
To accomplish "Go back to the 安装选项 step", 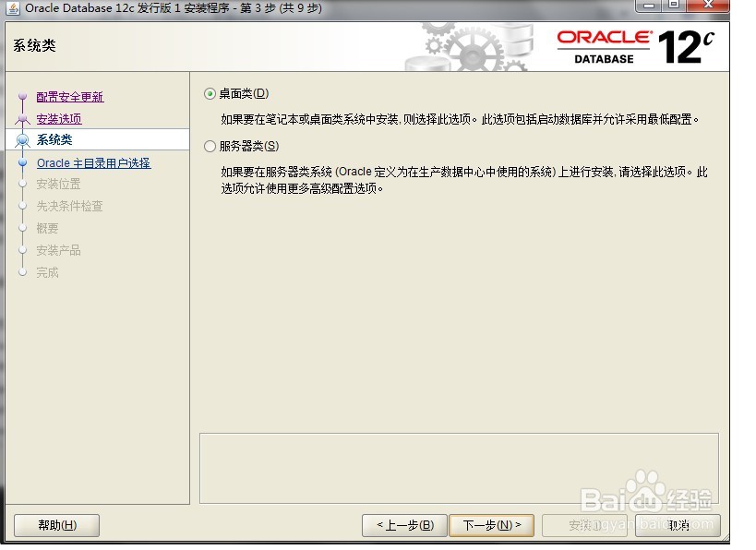I will 59,118.
